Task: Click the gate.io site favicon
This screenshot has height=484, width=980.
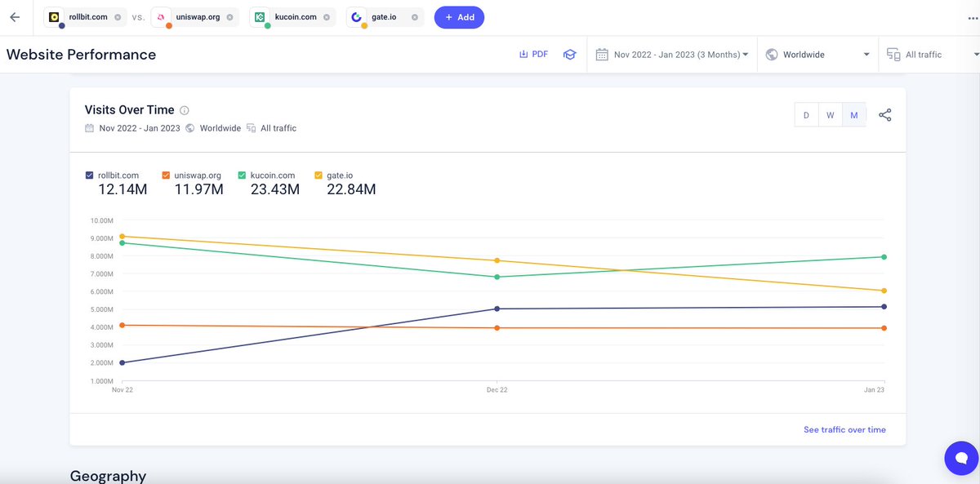Action: (x=356, y=17)
